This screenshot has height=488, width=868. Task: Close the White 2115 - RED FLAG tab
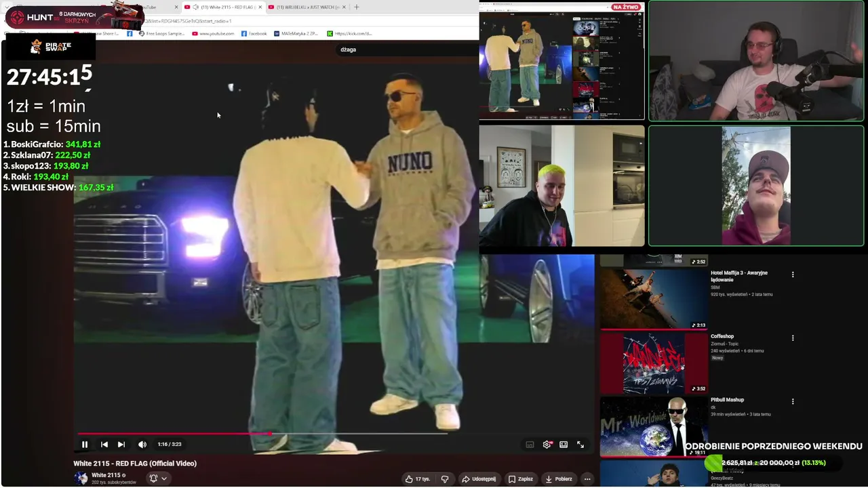[x=260, y=7]
